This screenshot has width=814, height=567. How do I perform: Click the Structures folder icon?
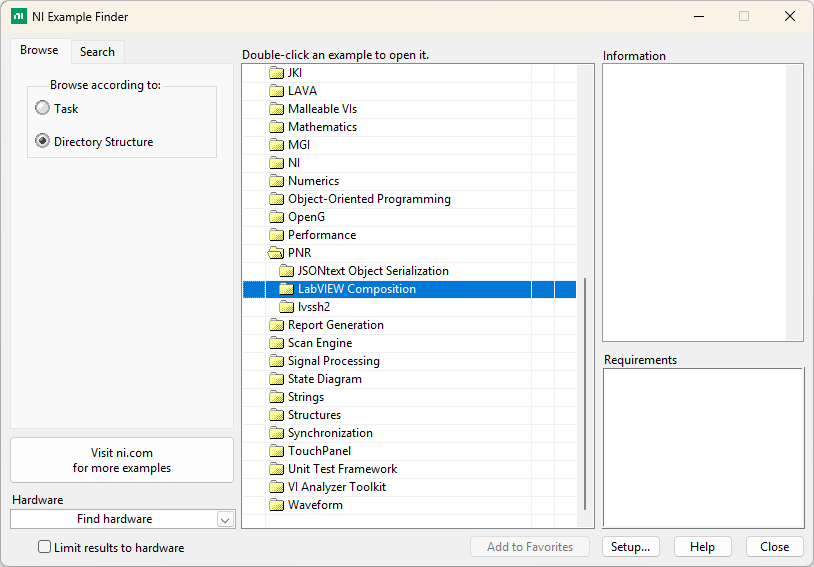[276, 415]
